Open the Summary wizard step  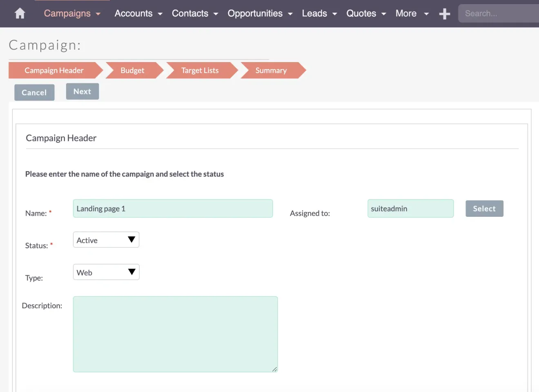271,70
